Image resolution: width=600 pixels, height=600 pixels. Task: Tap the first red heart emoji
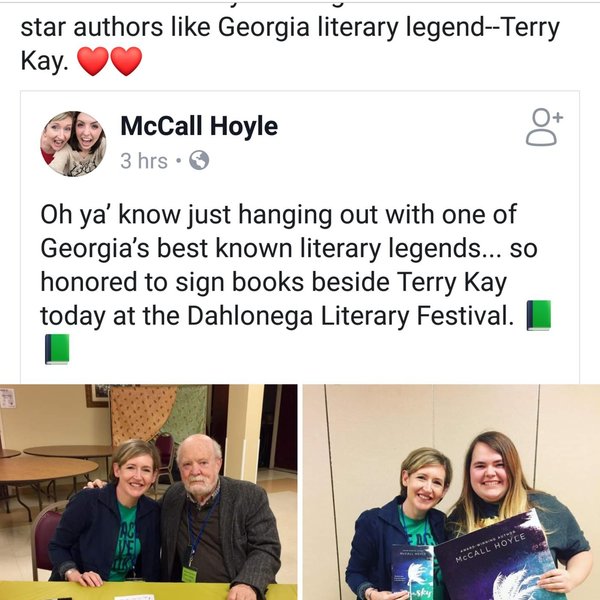click(93, 61)
